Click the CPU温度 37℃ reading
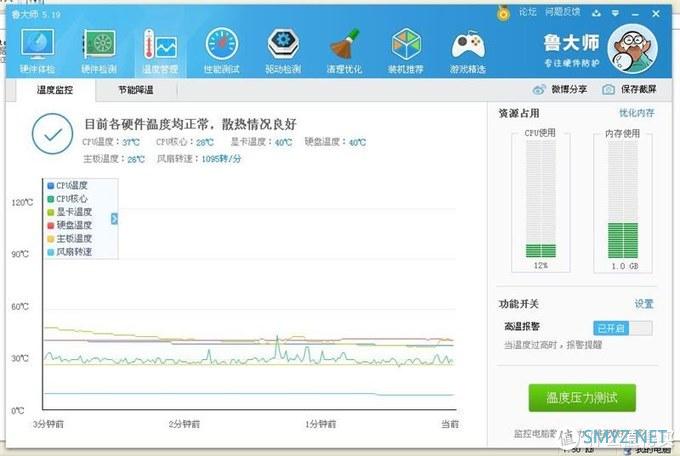The height and width of the screenshot is (456, 680). [111, 142]
